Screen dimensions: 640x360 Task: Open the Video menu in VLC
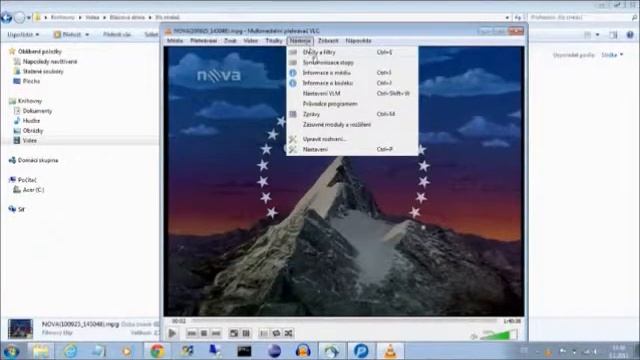(251, 41)
